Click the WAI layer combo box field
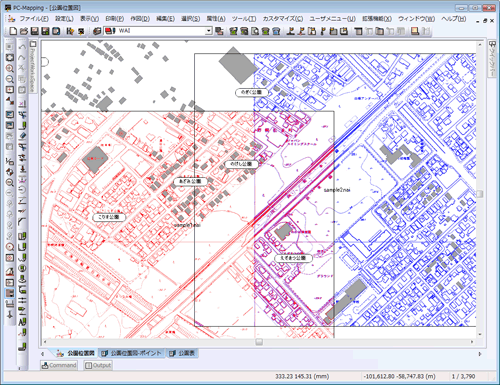 click(x=158, y=31)
